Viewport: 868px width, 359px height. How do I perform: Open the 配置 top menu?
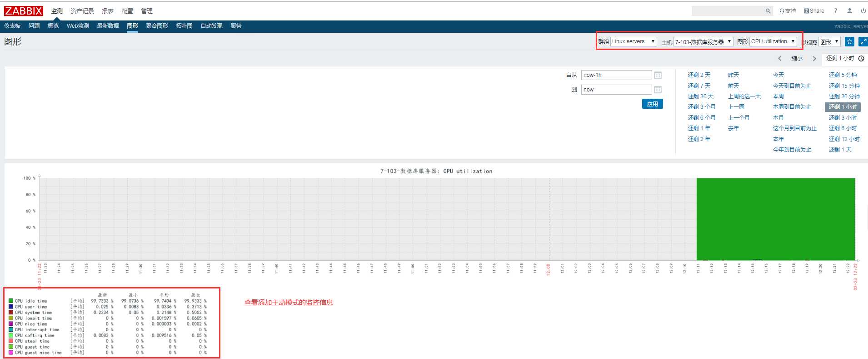[127, 11]
